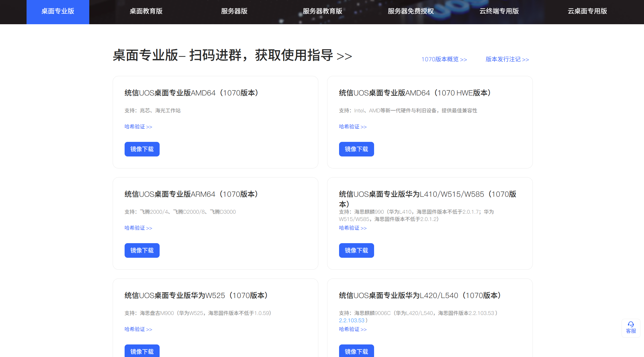
Task: Switch to the 桌面教育版 tab
Action: 146,11
